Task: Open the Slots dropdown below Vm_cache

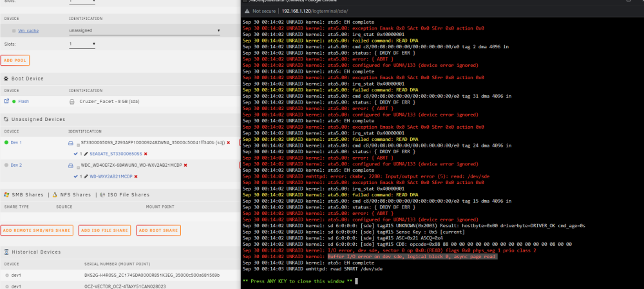Action: (x=82, y=44)
